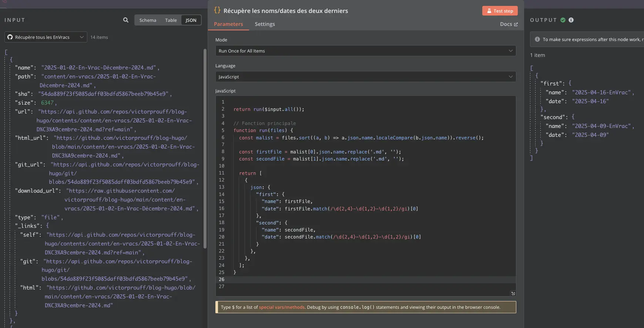Click the green output success checkmark icon
The image size is (644, 328).
pos(563,20)
